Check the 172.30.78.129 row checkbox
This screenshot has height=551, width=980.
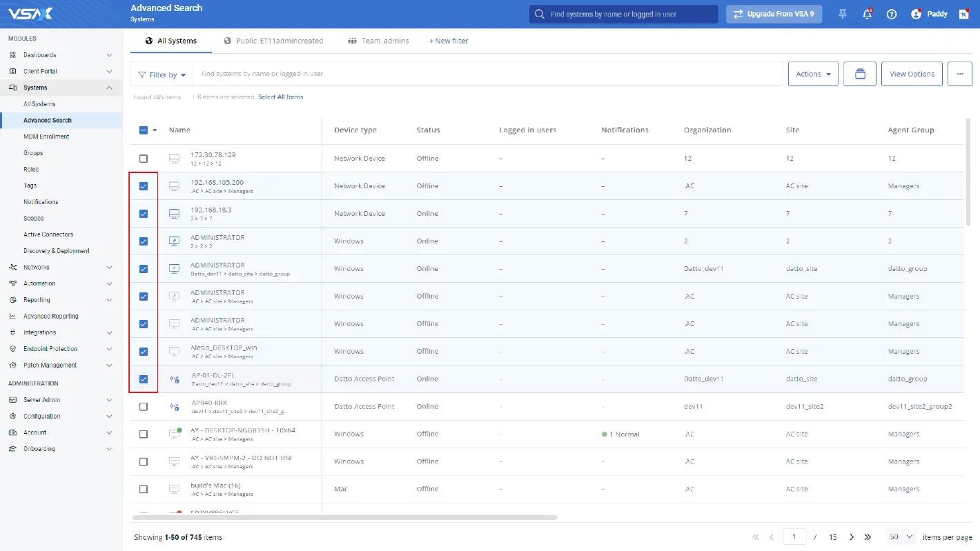point(144,159)
